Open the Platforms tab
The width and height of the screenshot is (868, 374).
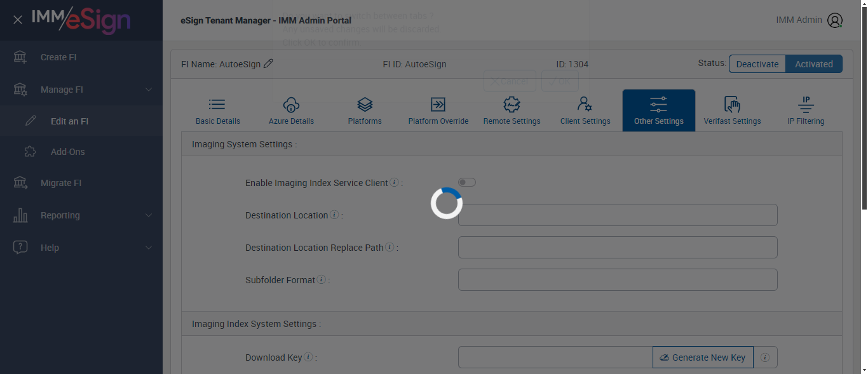coord(365,110)
